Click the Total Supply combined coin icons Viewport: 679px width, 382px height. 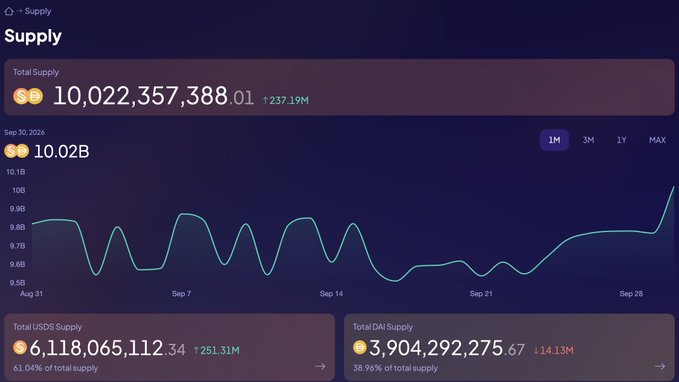[28, 96]
